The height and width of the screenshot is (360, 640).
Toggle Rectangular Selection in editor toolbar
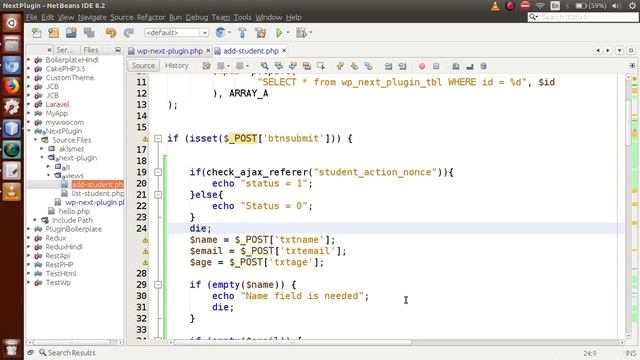[321, 66]
